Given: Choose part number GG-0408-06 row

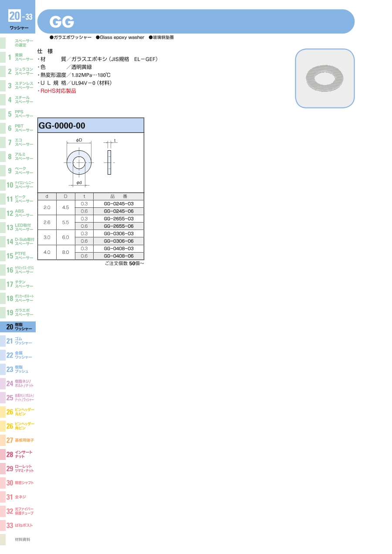Looking at the screenshot, I should [x=118, y=256].
